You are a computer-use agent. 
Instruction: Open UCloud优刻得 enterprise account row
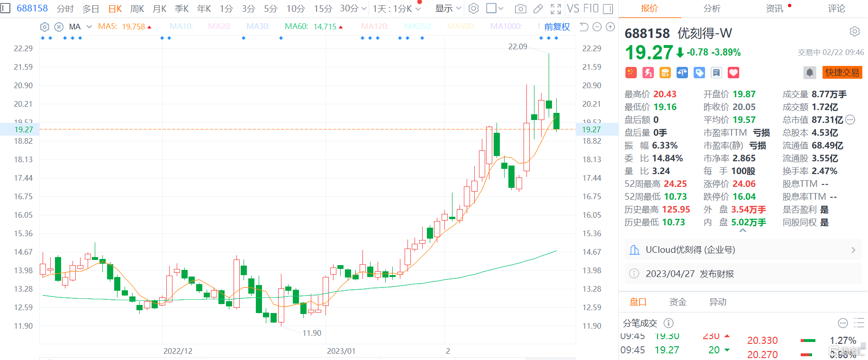click(743, 250)
